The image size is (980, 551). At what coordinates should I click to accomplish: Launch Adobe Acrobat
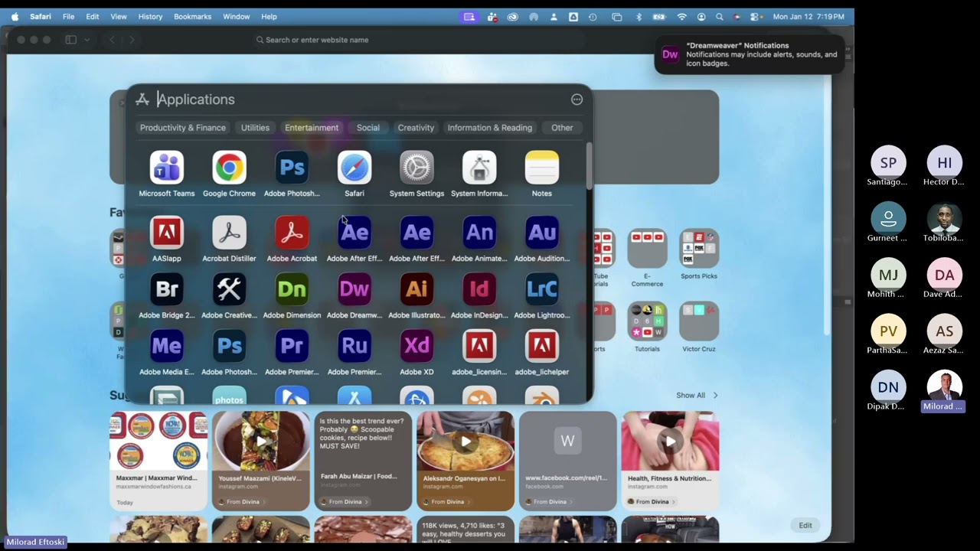click(292, 233)
